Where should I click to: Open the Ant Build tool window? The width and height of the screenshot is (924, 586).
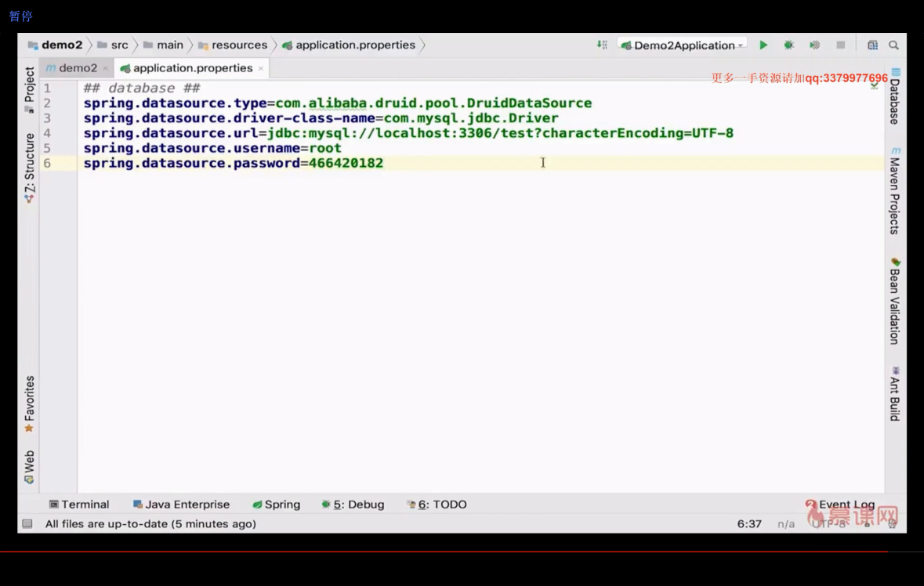point(895,394)
